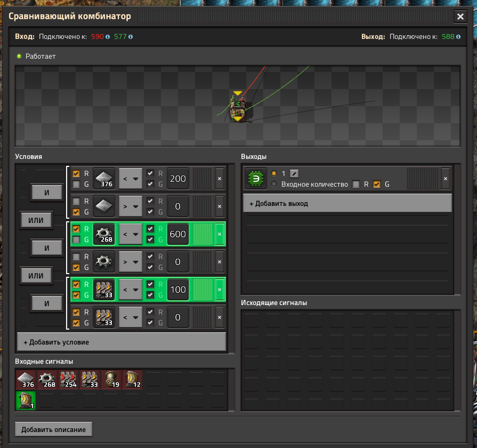Click yellow belt signal icon in last condition row
477x448 pixels.
pyautogui.click(x=104, y=317)
